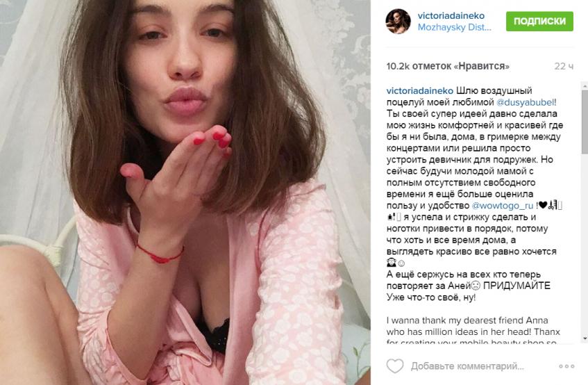
Task: Click the victoriadaineko name in the caption
Action: 420,91
